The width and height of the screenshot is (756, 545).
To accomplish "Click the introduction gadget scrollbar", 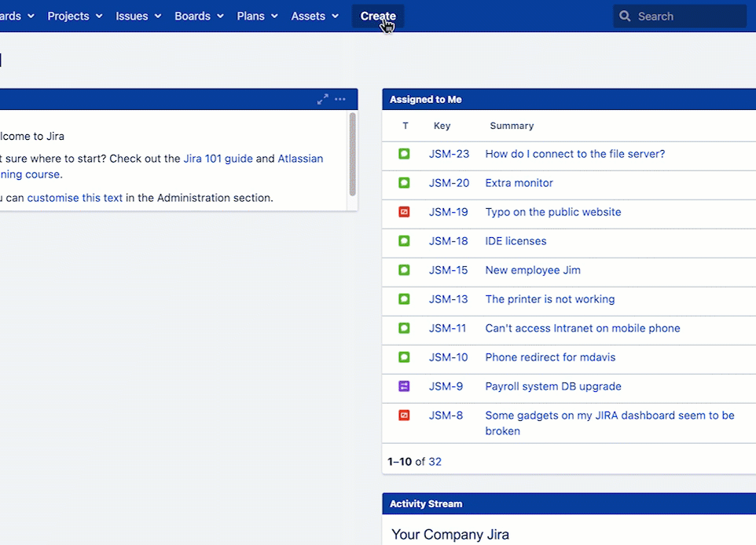I will pos(352,154).
